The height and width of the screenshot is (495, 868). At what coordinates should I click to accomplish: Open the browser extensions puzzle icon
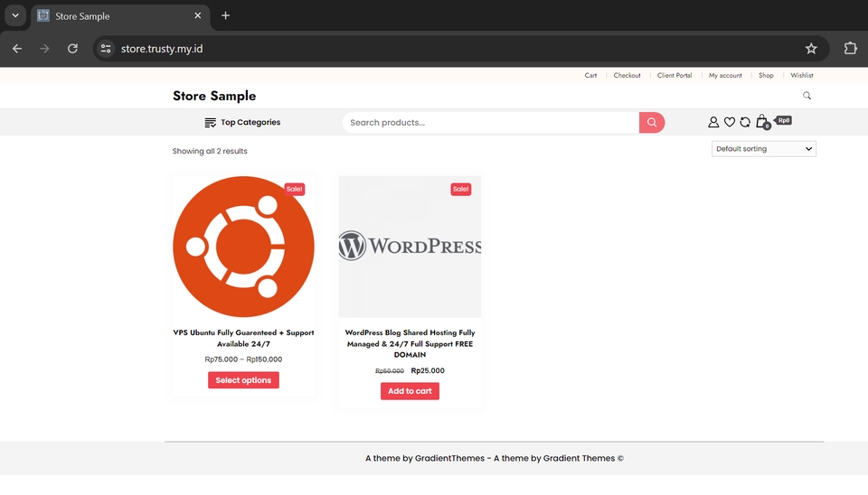pos(850,49)
